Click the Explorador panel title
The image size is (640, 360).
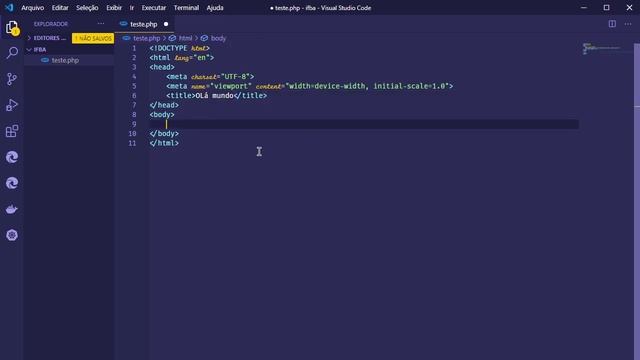point(51,24)
